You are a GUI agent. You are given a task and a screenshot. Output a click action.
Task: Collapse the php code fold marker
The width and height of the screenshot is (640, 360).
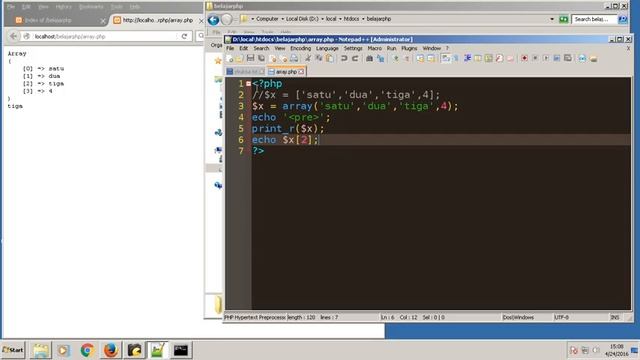pyautogui.click(x=248, y=84)
